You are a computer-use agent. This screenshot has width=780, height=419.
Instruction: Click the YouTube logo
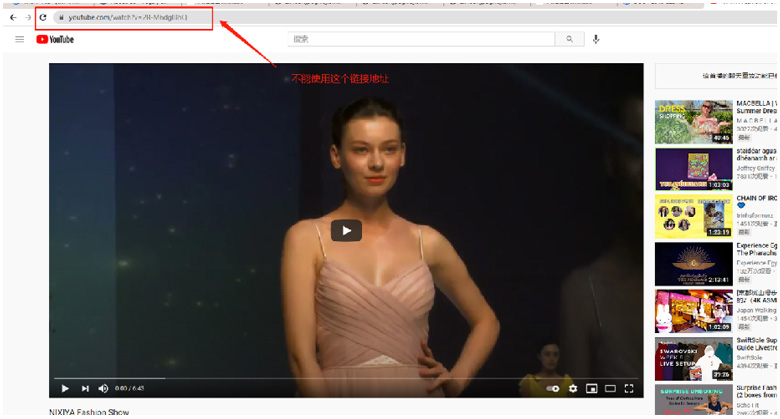55,39
